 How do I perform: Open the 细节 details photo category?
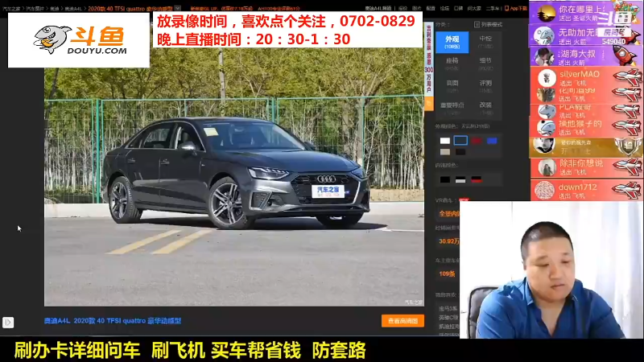[485, 64]
